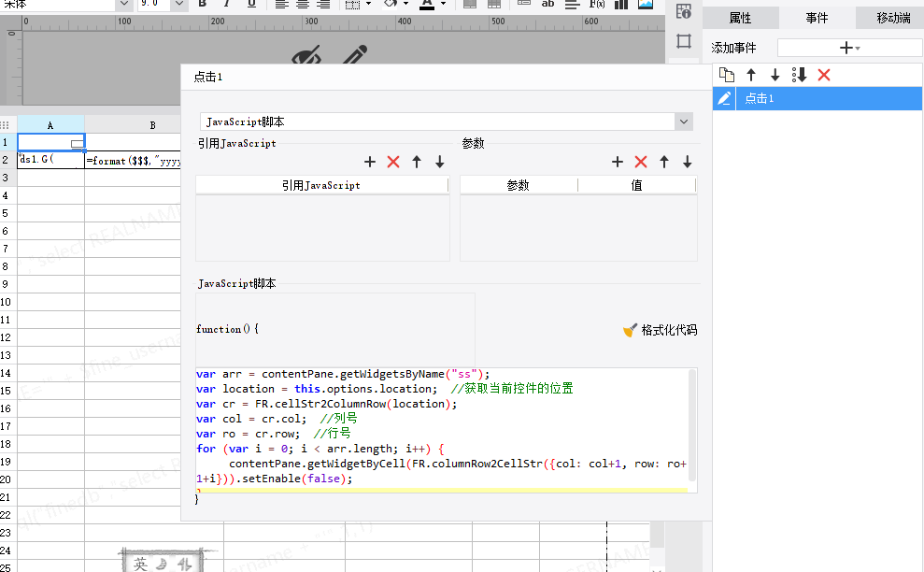Image resolution: width=924 pixels, height=572 pixels.
Task: Switch to the 属性 tab
Action: [x=740, y=18]
